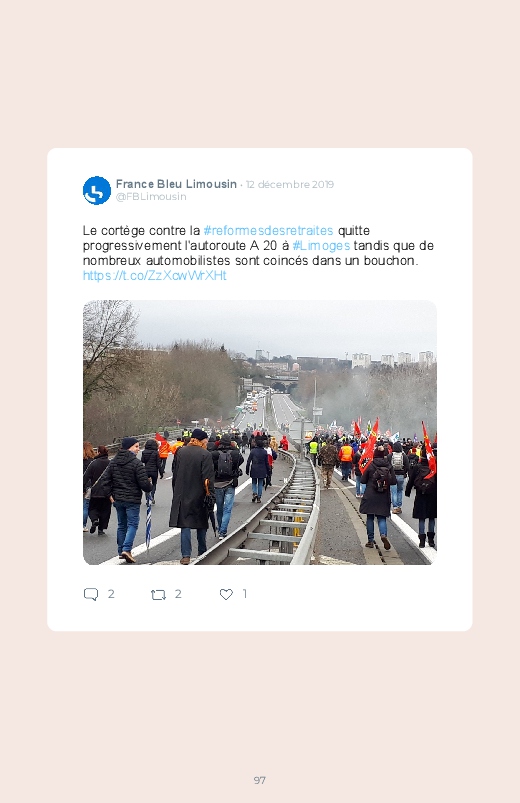Click the retweet count number 2

pos(178,594)
